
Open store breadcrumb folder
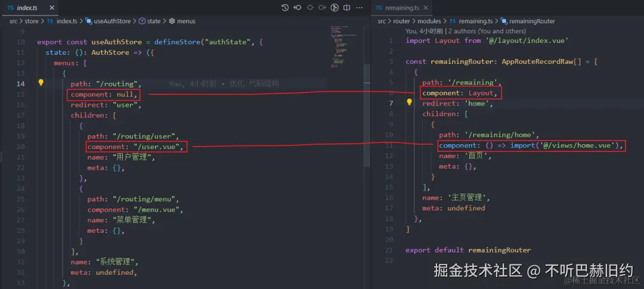click(31, 21)
